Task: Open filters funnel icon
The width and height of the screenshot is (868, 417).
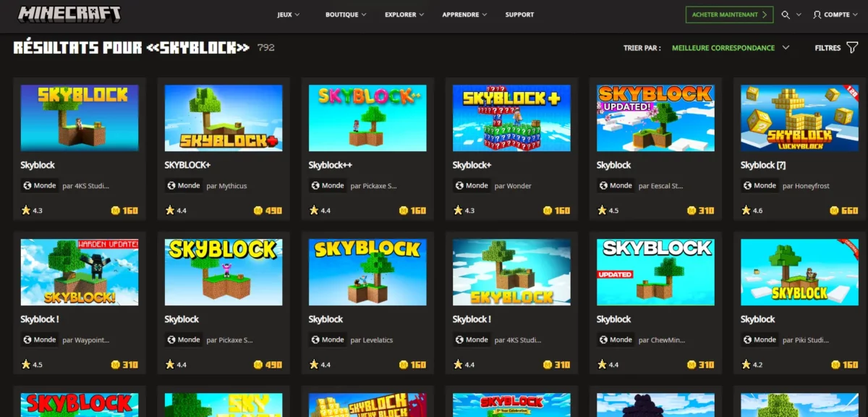Action: coord(852,48)
